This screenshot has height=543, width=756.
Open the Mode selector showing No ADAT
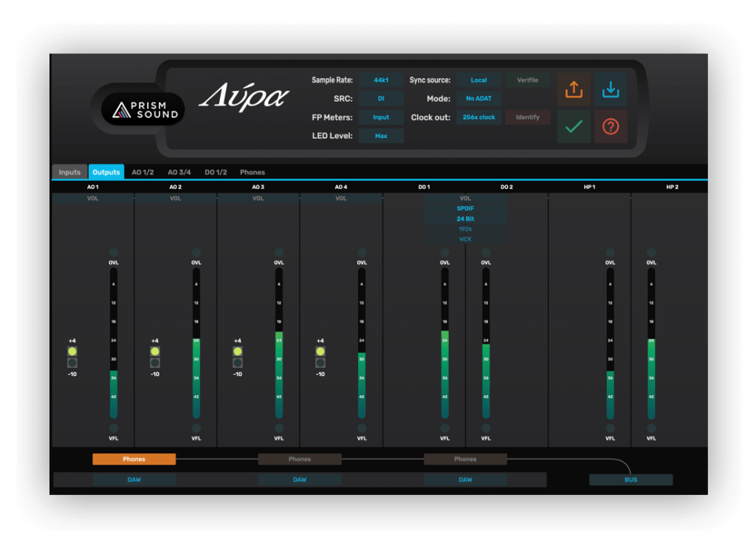(478, 98)
